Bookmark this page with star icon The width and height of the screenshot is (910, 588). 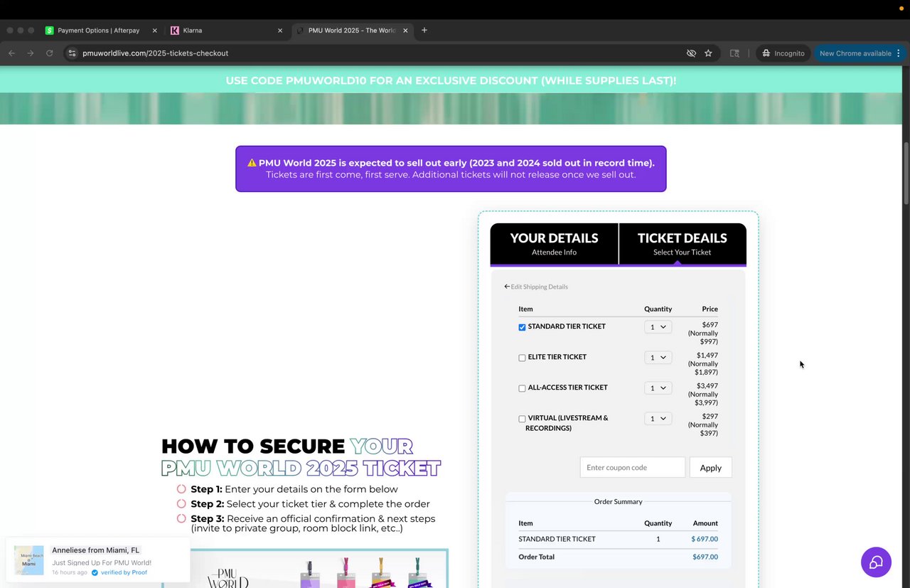pyautogui.click(x=708, y=53)
